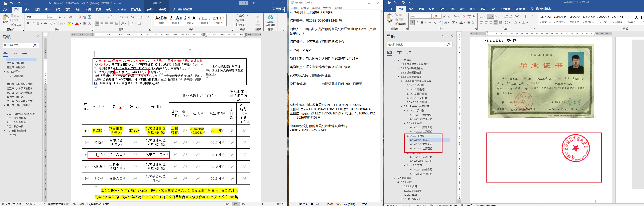Screen dimensions: 644x206
Task: Click the zoom slider in 招标文件 Word status bar
Action: click(x=262, y=204)
